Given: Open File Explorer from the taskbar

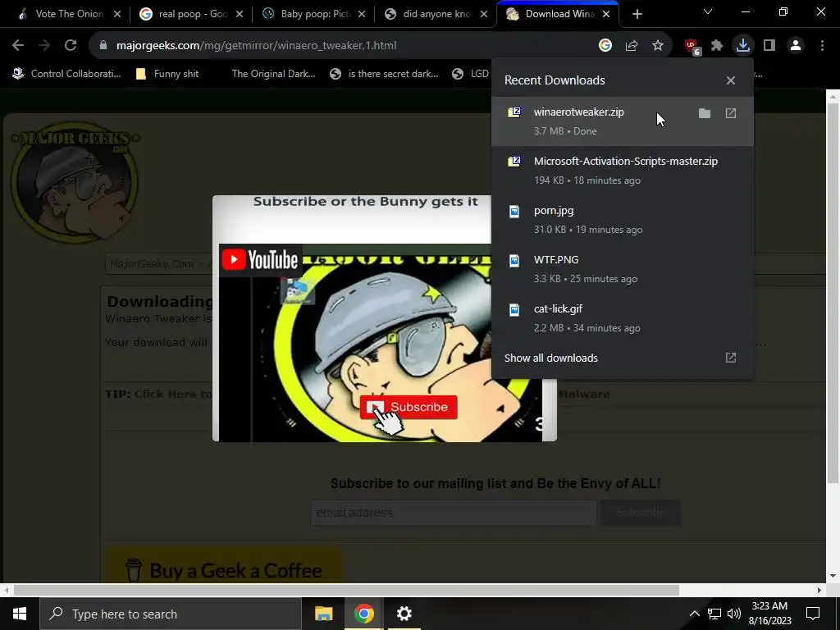Looking at the screenshot, I should [x=323, y=614].
